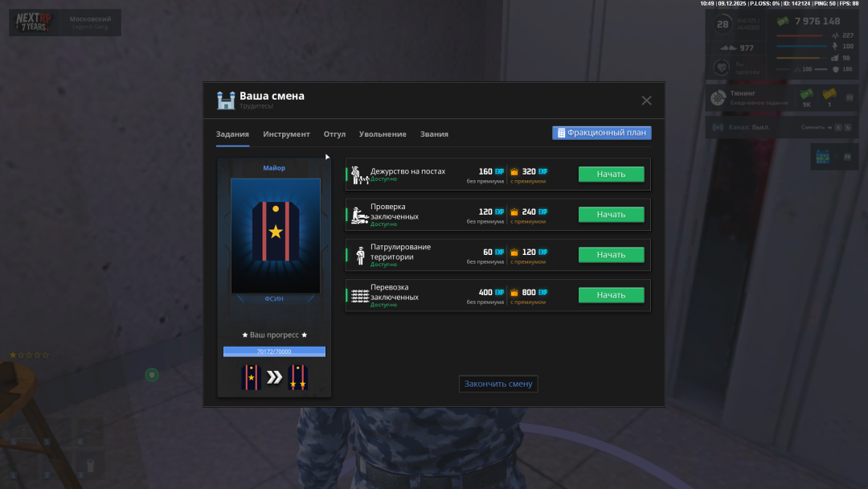Screen dimensions: 868x489
Task: Click the rank progress bar showing 70172/70000
Action: [x=274, y=351]
